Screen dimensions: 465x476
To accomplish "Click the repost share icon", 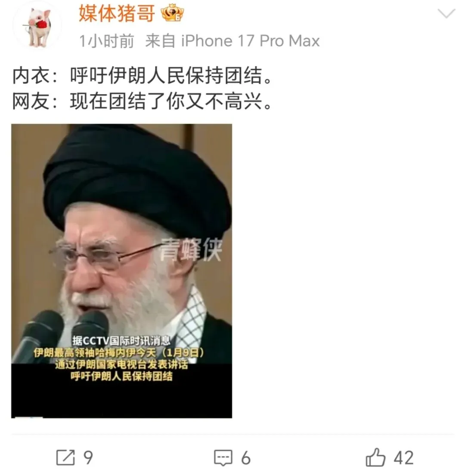I will (x=65, y=457).
